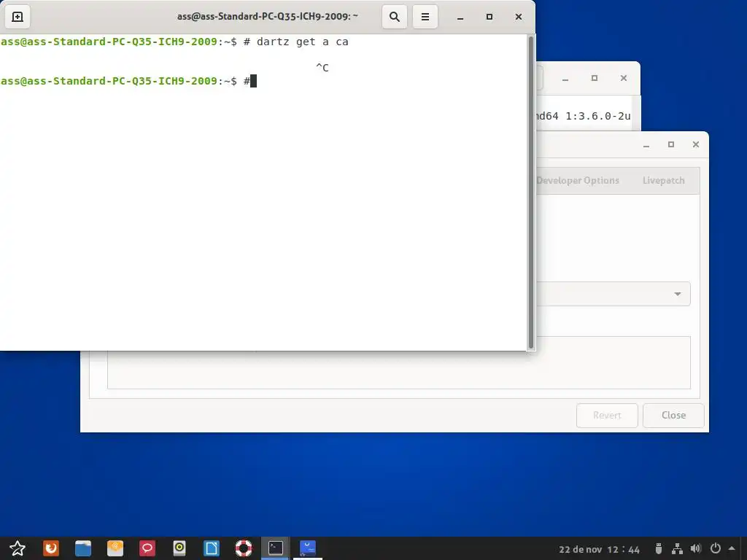
Task: Click the '# dartz get a ca' command text
Action: click(296, 42)
